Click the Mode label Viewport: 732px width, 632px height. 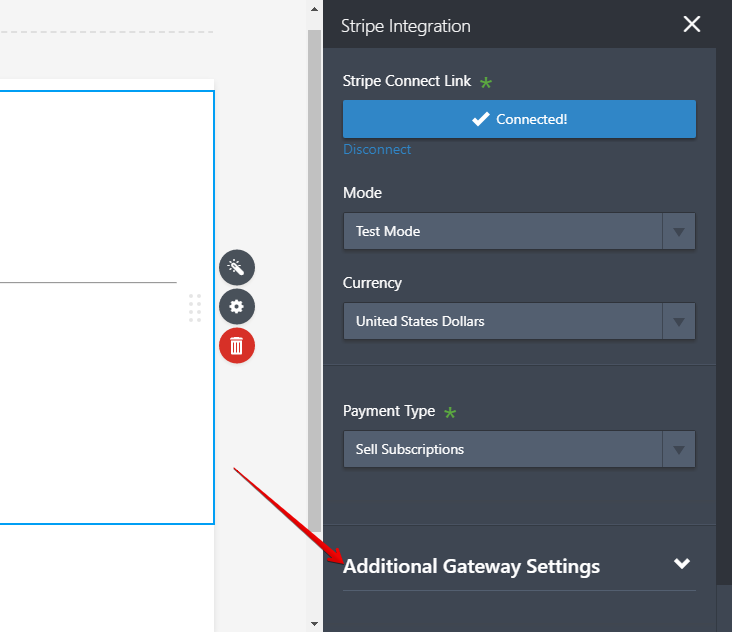[362, 193]
